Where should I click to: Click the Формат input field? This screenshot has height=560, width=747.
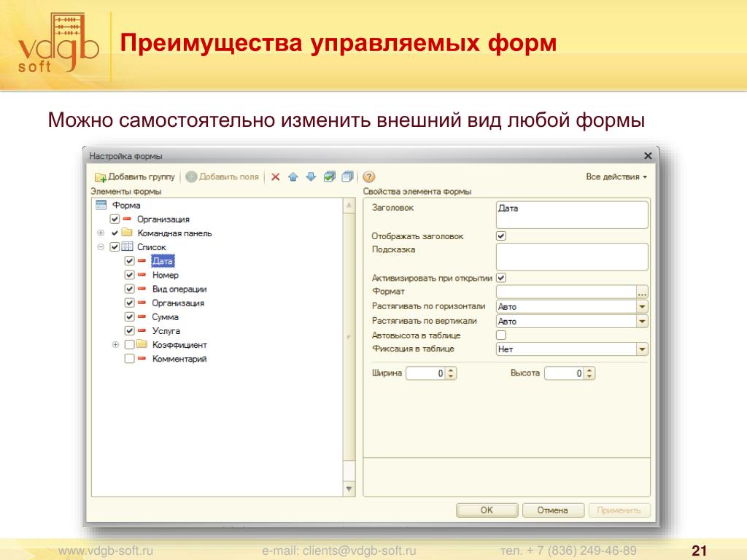566,292
